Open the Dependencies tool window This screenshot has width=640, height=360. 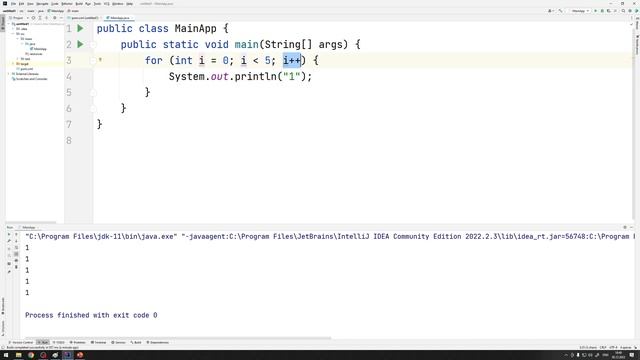pos(158,342)
